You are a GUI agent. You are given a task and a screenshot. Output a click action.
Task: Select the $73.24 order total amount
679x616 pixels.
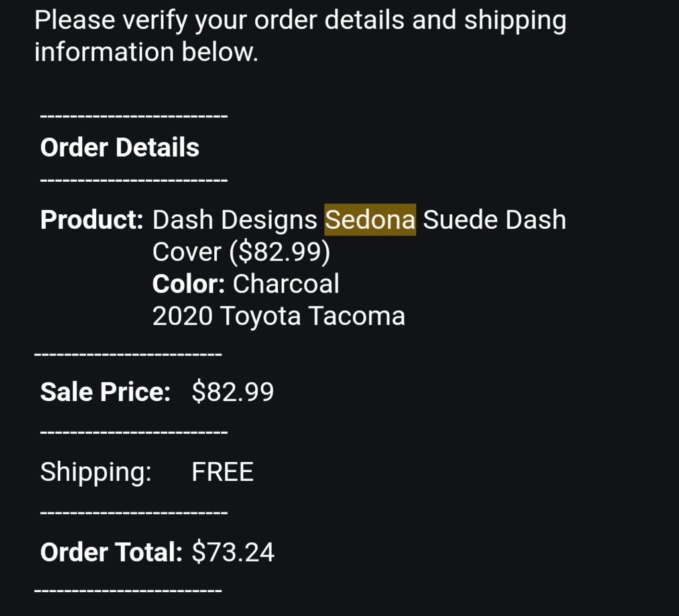[233, 552]
